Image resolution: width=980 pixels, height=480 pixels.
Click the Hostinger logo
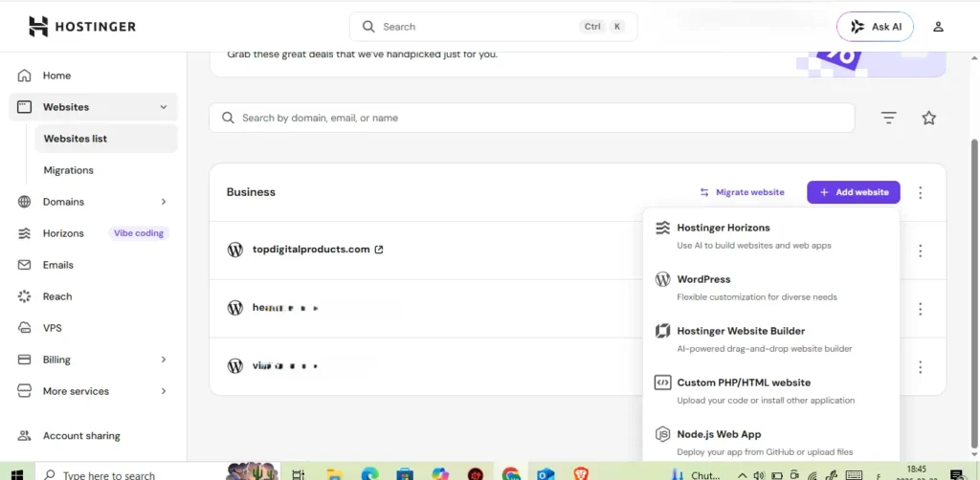click(x=82, y=26)
